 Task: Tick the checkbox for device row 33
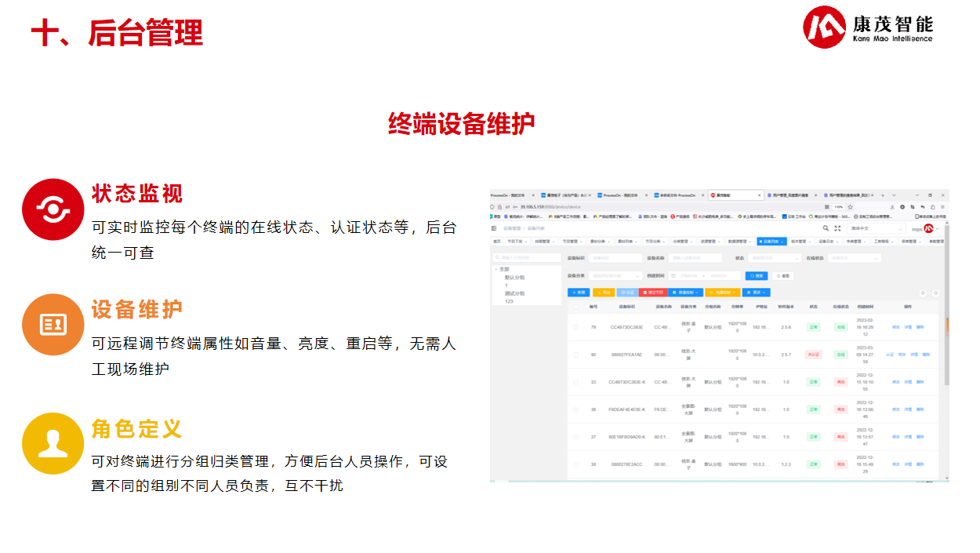576,382
